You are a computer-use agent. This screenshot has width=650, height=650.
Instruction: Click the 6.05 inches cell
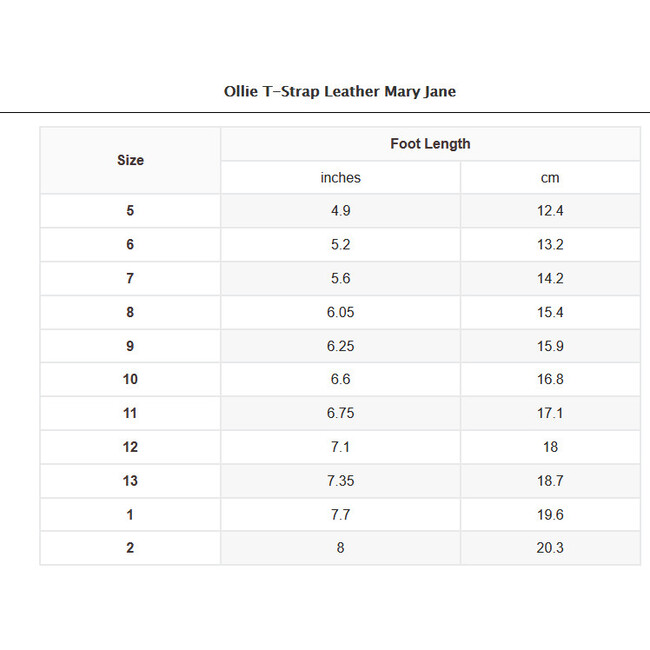[x=340, y=312]
